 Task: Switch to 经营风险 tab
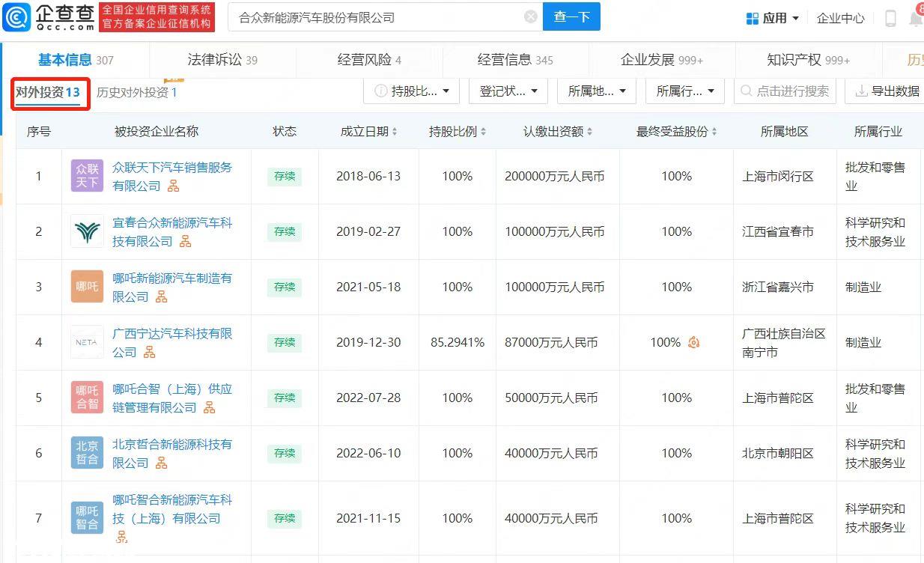coord(369,60)
